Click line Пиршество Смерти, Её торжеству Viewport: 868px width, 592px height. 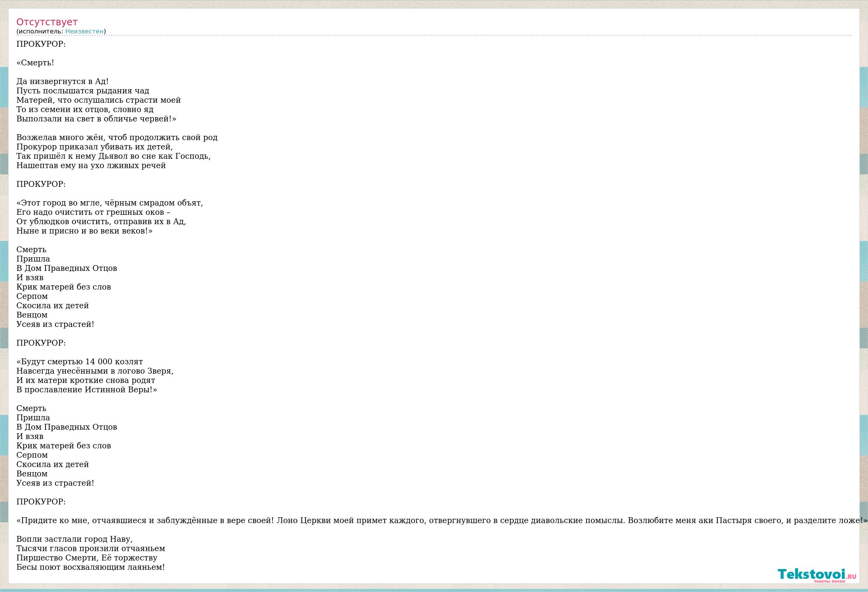87,558
